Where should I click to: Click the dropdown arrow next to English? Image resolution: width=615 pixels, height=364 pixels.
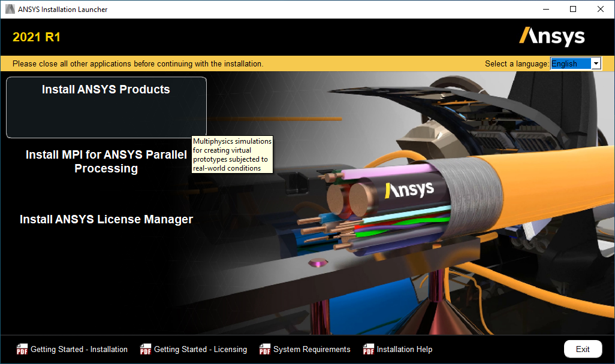point(596,63)
